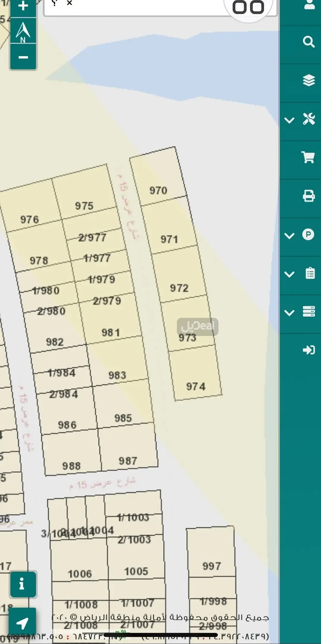Open user profile icon at top
321x644 pixels.
(x=309, y=5)
